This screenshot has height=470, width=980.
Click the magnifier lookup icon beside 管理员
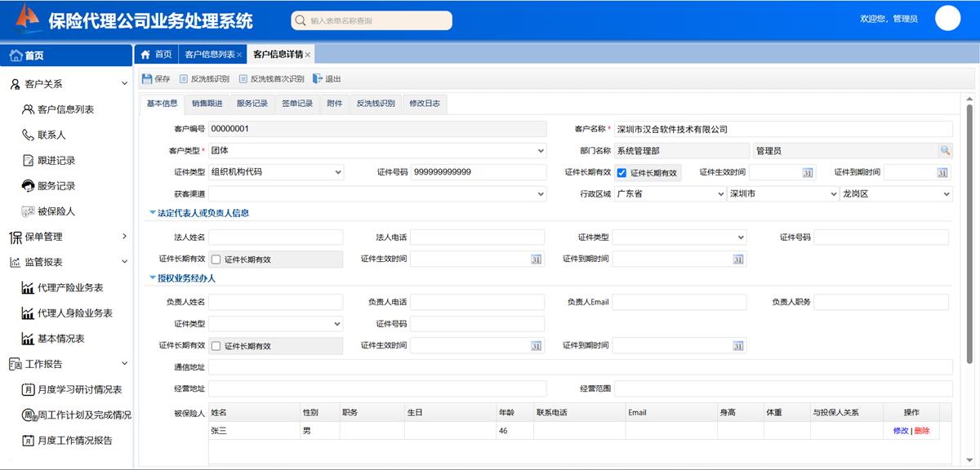click(x=945, y=151)
